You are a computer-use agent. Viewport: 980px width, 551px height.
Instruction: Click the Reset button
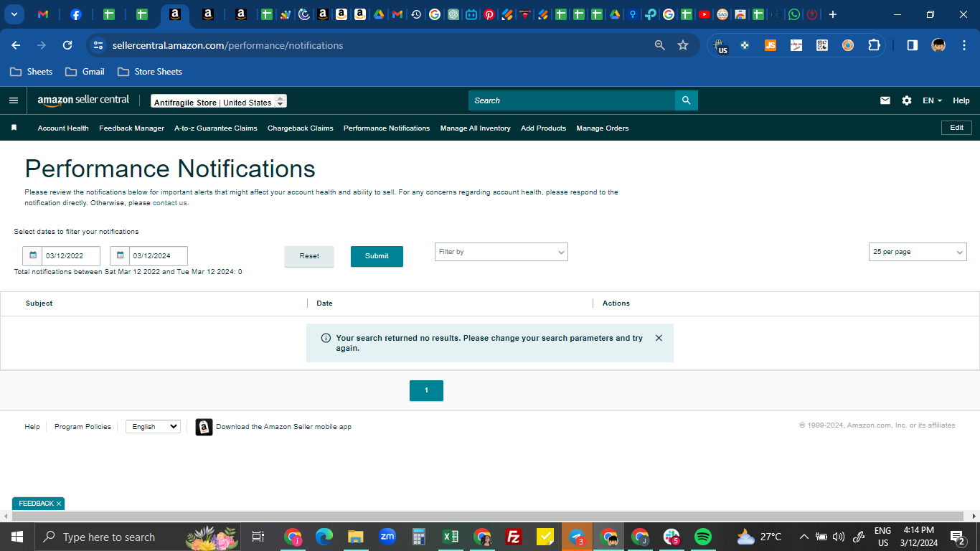point(309,256)
